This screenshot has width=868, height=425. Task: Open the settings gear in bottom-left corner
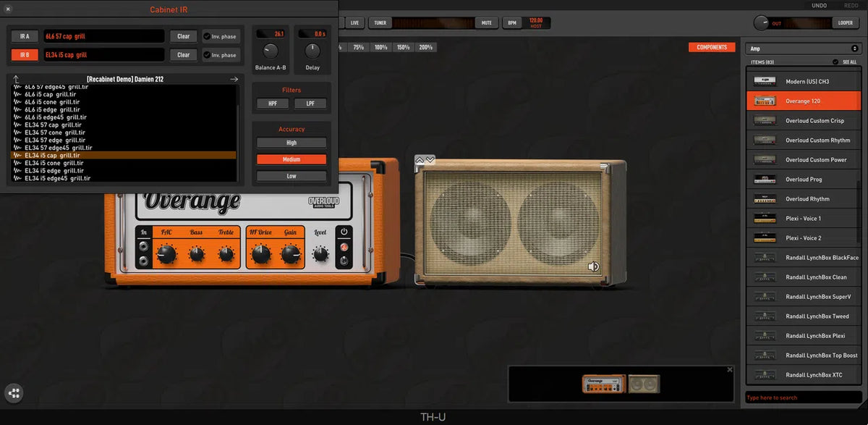point(14,393)
